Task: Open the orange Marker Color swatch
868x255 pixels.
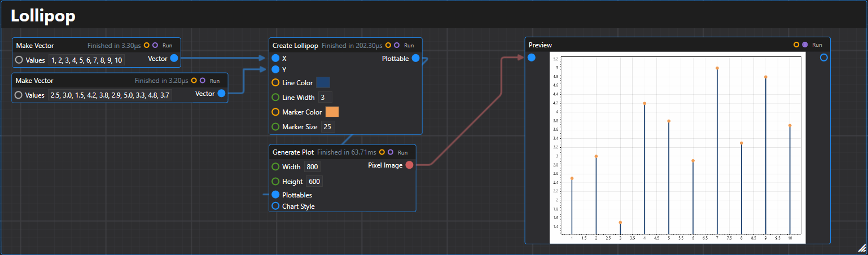Action: click(332, 112)
